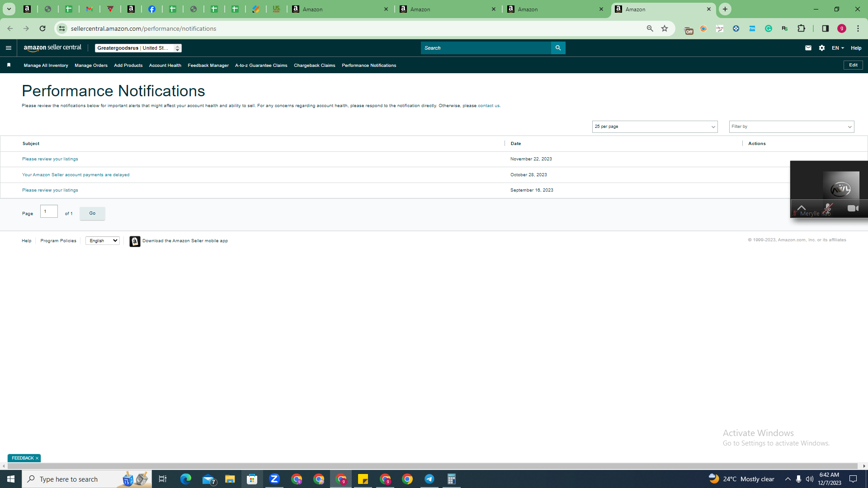Click the bookmark icon in the favorites bar

point(9,65)
